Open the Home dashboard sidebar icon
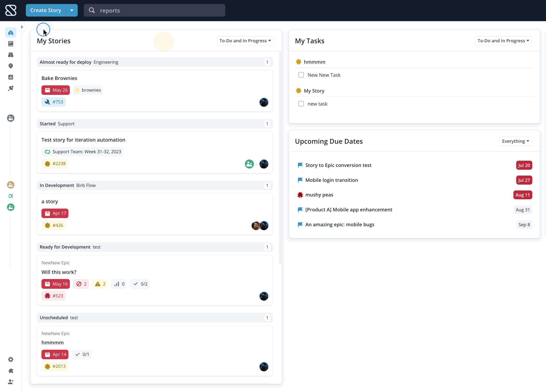This screenshot has height=392, width=546. point(11,33)
